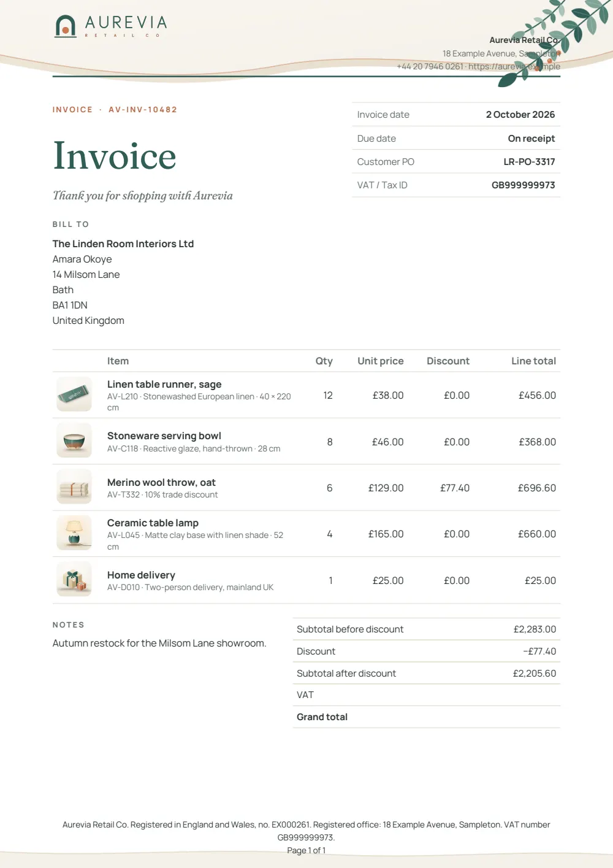Click the Discount column header
The height and width of the screenshot is (868, 613).
448,361
